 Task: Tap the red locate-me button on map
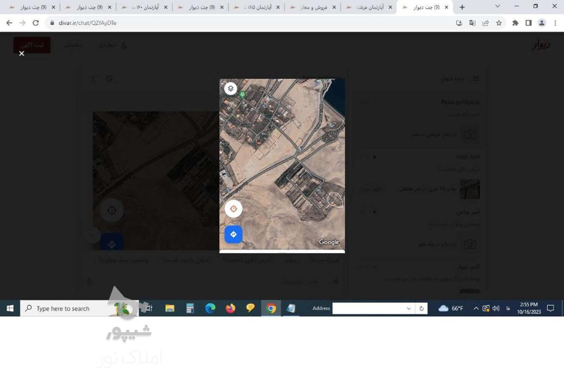[x=233, y=209]
